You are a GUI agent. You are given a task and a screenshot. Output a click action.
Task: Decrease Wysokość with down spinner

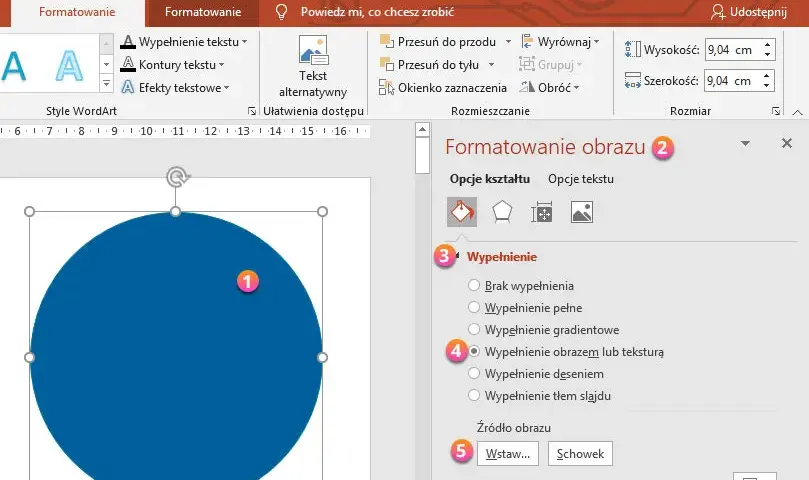768,55
